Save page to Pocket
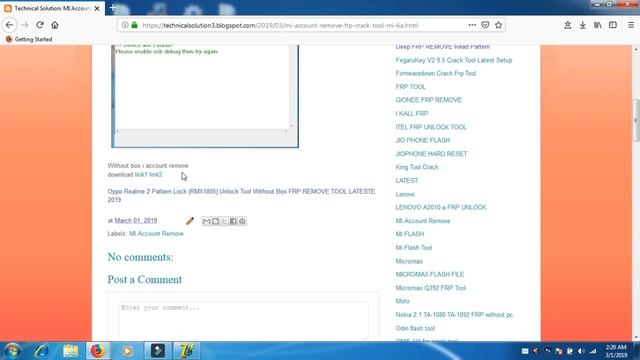The width and height of the screenshot is (640, 360). tap(485, 25)
